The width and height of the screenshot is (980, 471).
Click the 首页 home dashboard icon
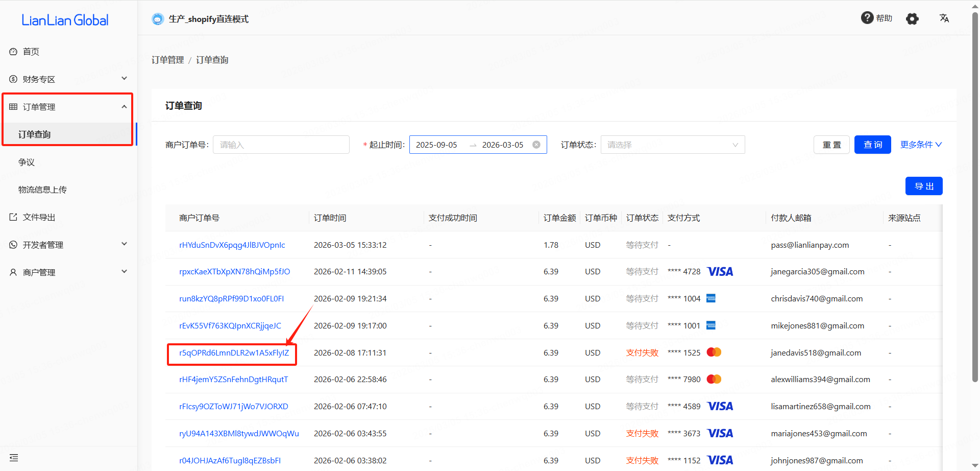tap(13, 52)
